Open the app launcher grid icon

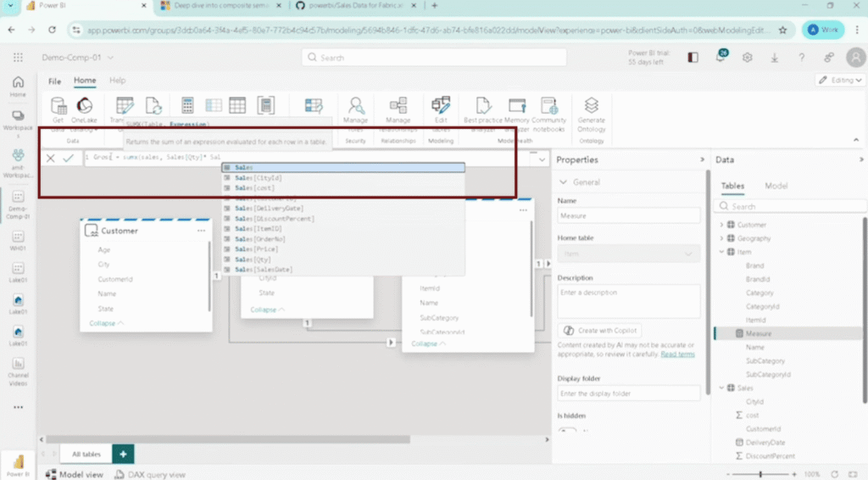coord(19,58)
